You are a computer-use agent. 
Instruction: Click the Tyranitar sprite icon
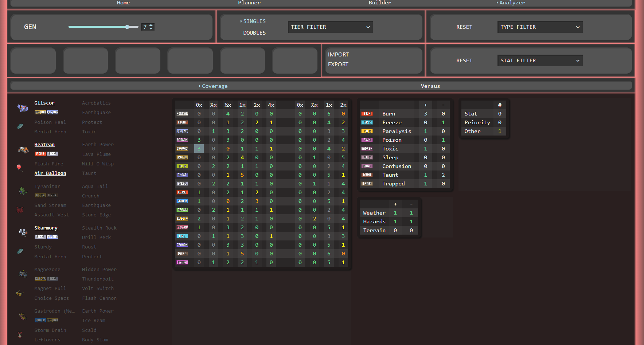(x=23, y=191)
